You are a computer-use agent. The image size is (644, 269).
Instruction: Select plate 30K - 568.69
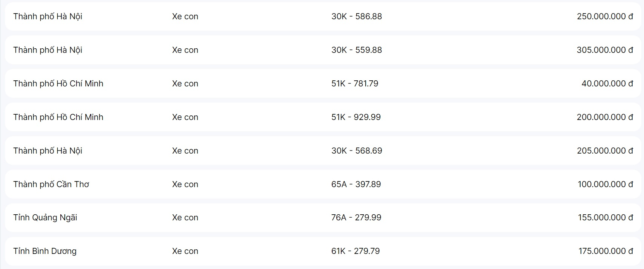point(356,151)
